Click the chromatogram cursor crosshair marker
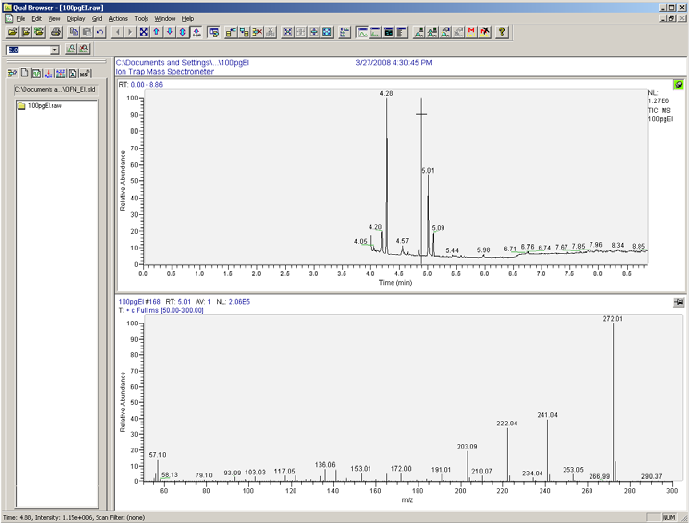This screenshot has height=523, width=689. click(421, 114)
